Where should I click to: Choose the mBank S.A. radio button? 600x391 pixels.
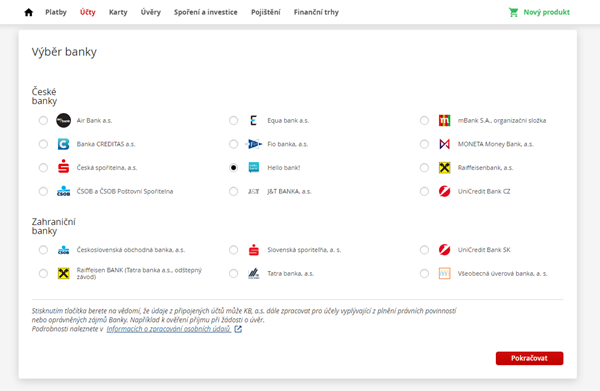tap(424, 121)
